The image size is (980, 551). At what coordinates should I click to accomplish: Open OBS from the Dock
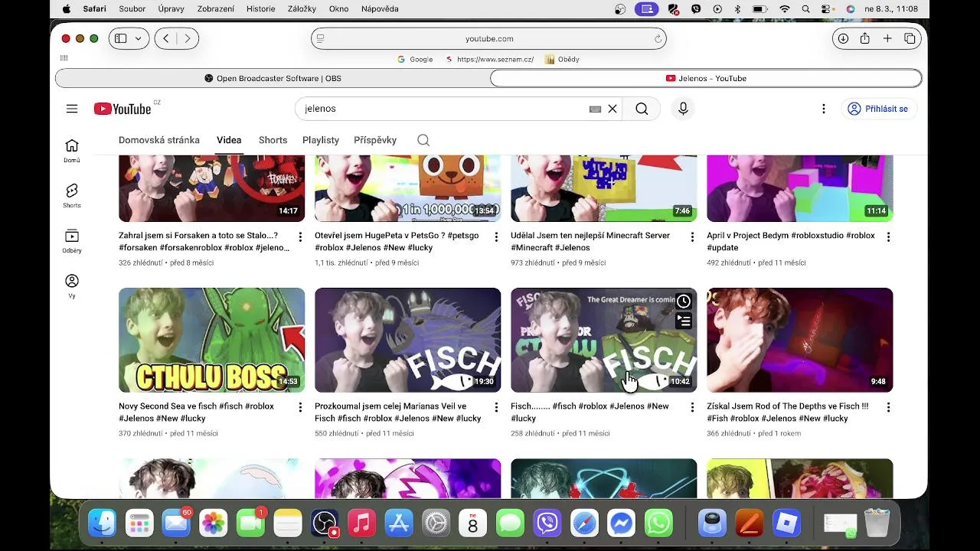pyautogui.click(x=325, y=523)
